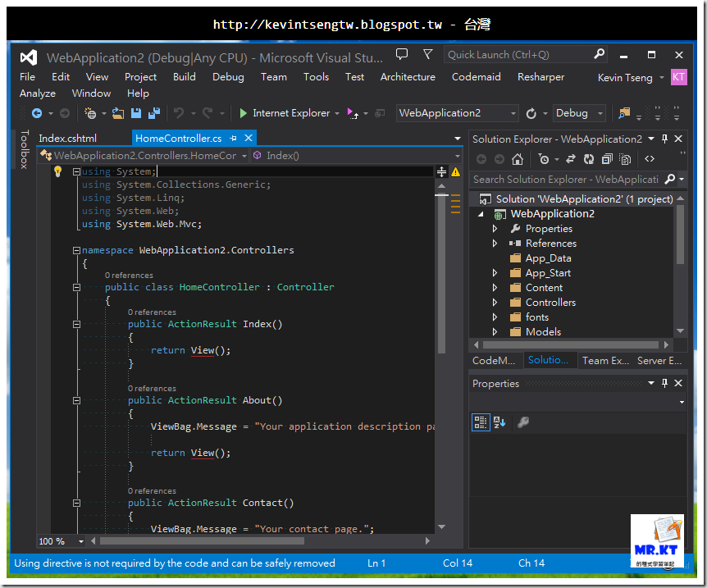Pin the Solution Explorer panel
This screenshot has width=707, height=588.
click(x=664, y=139)
